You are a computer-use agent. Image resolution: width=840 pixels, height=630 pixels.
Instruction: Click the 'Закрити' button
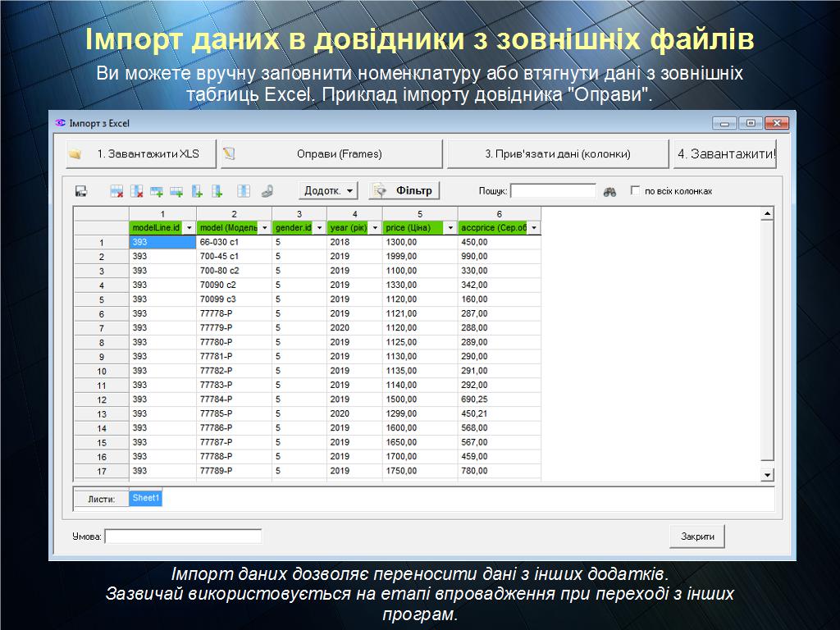click(697, 536)
